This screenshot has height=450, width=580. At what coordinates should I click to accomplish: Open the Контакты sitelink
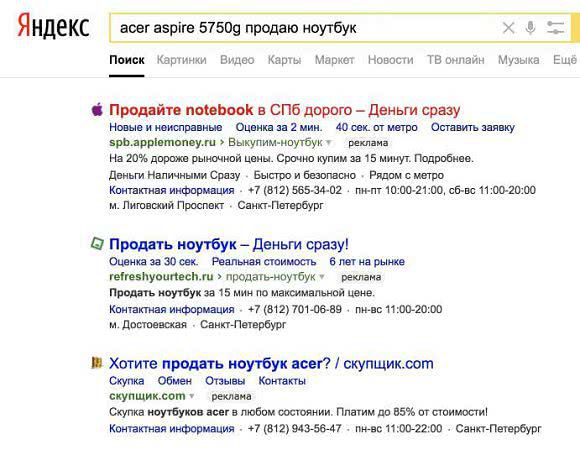[282, 381]
